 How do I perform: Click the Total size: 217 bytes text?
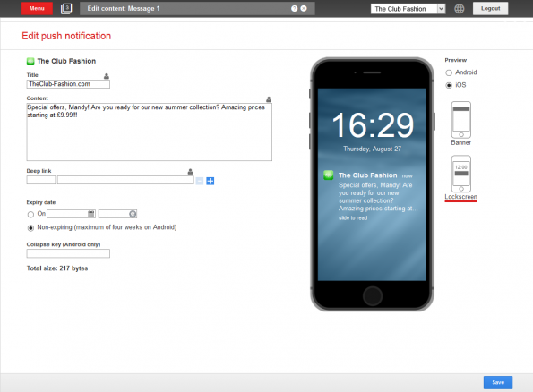[x=57, y=268]
